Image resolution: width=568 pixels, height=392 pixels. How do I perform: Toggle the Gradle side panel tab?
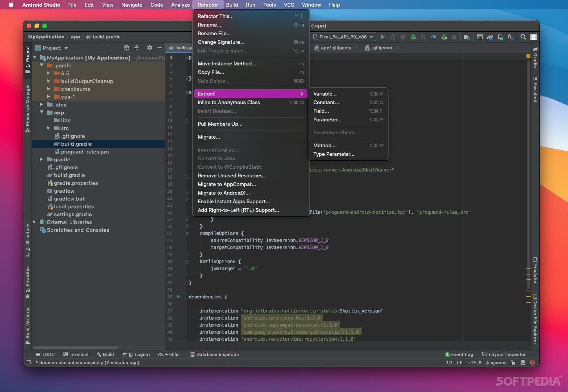[x=535, y=57]
